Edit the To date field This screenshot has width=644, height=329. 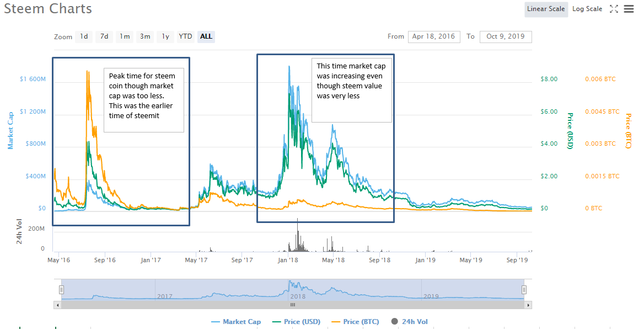[x=506, y=36]
